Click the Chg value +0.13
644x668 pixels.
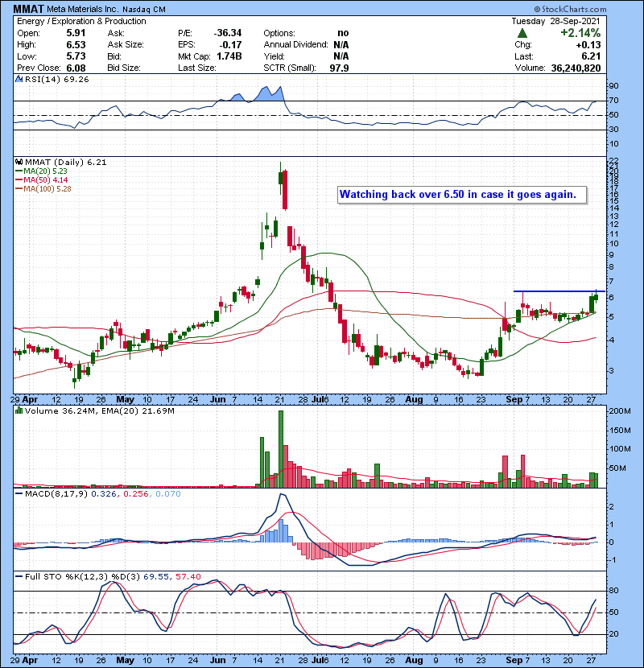pyautogui.click(x=588, y=45)
